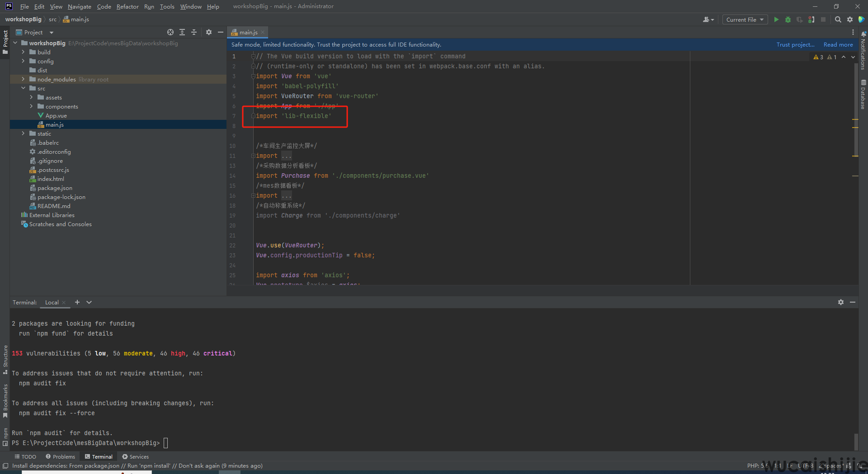Open the Database side panel
The height and width of the screenshot is (474, 868).
(x=863, y=95)
